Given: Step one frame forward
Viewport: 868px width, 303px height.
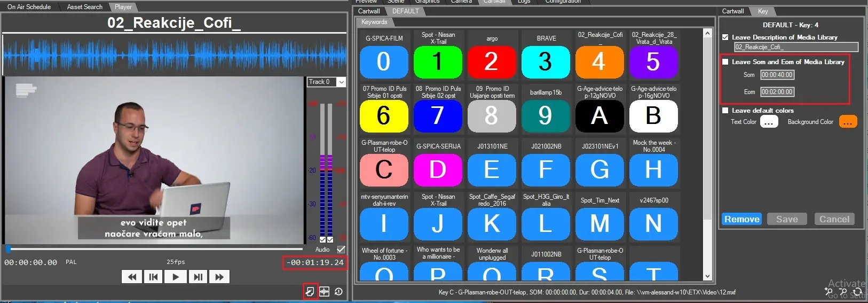Looking at the screenshot, I should pyautogui.click(x=198, y=277).
